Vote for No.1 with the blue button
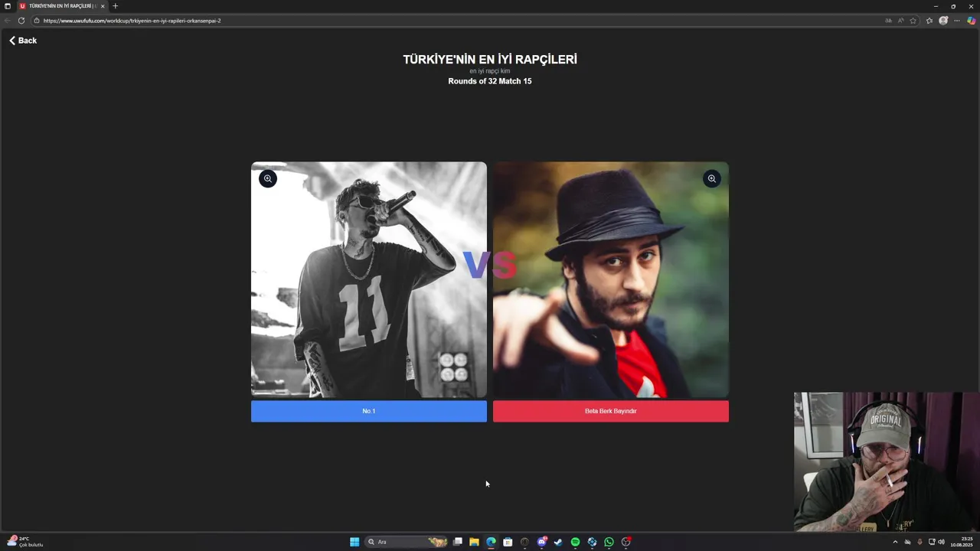This screenshot has width=980, height=551. tap(369, 411)
